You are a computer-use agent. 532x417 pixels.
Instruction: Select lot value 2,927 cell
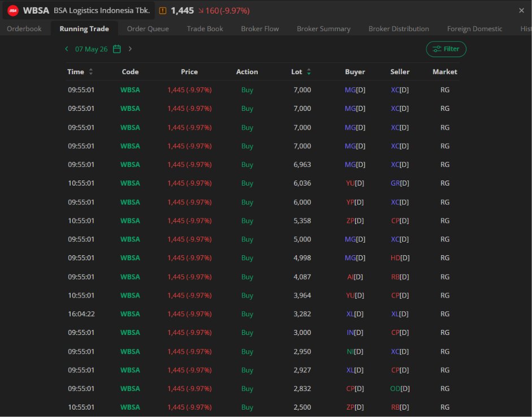point(302,370)
